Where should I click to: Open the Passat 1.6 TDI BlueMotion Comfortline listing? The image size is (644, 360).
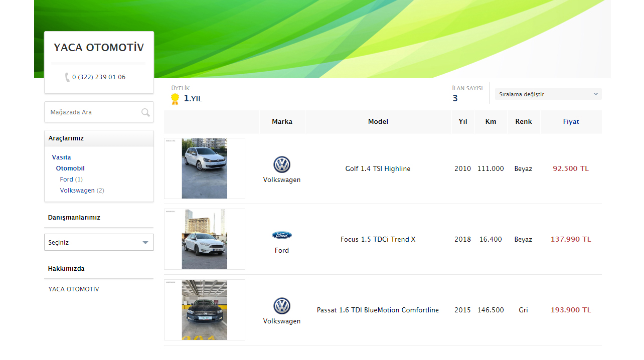point(378,310)
